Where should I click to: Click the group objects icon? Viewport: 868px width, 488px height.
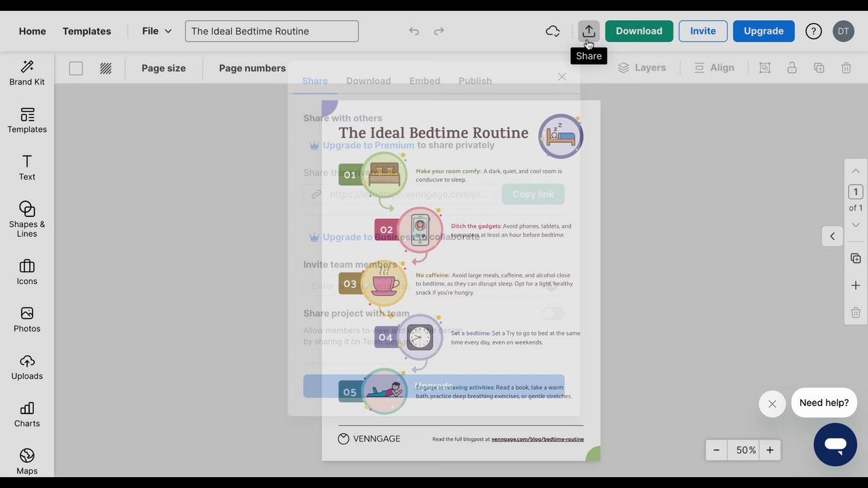point(765,68)
